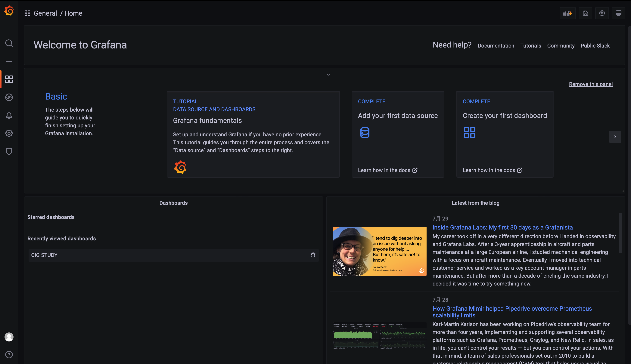Click the 7月 29 blog date
This screenshot has width=631, height=364.
(440, 218)
